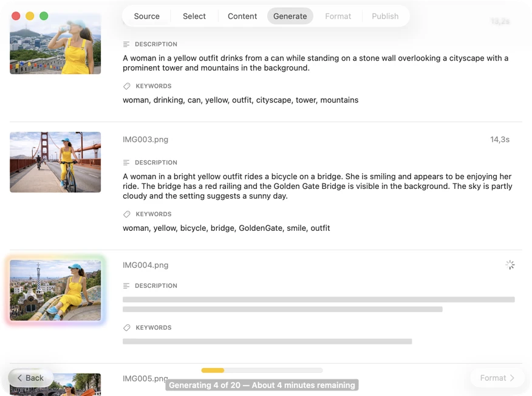Click the keywords tag icon for IMG003.png
This screenshot has width=532, height=396.
coord(126,214)
